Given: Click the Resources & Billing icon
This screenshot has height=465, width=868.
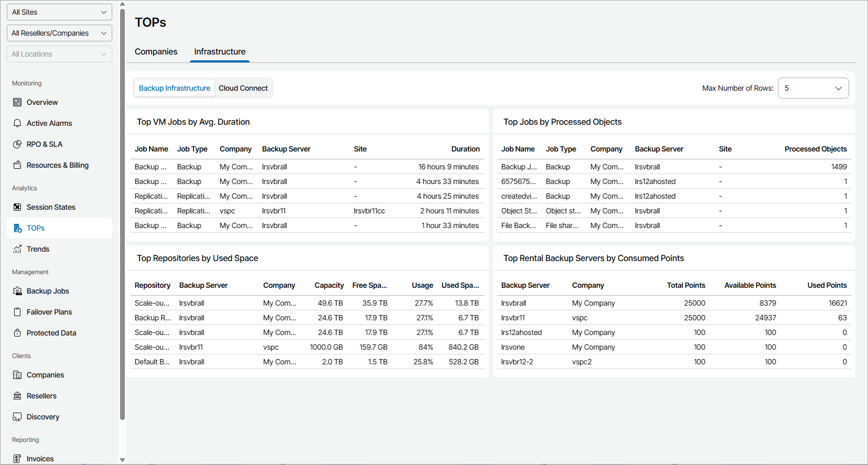Looking at the screenshot, I should (17, 165).
